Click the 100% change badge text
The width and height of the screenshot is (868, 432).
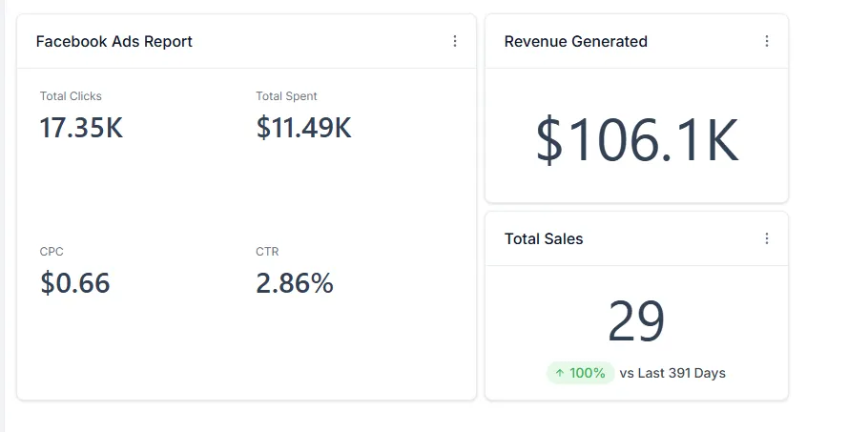[x=588, y=373]
